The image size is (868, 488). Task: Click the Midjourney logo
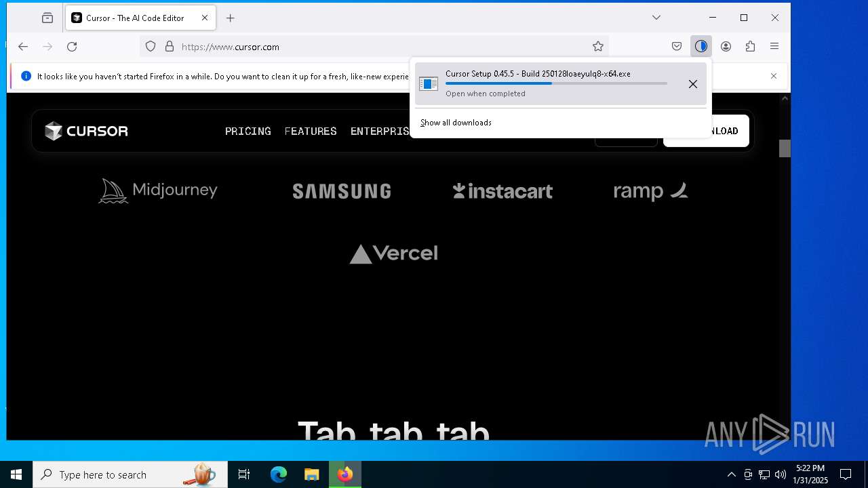158,190
